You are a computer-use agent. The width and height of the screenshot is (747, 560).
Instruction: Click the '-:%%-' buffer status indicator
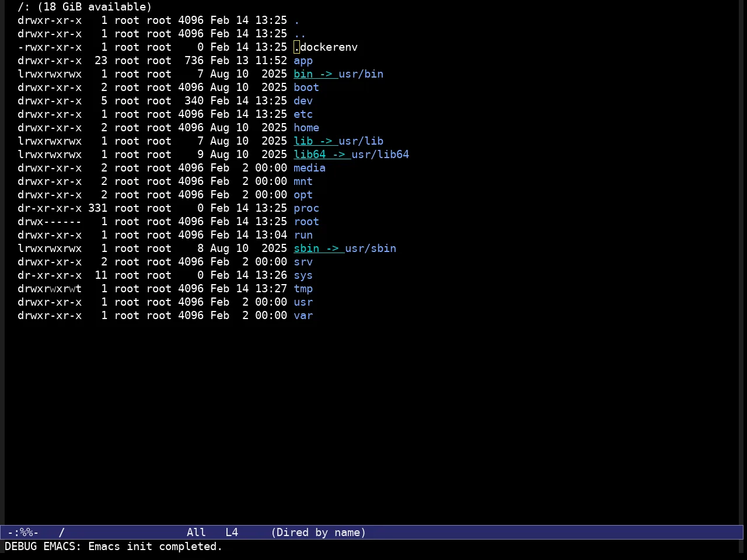(x=23, y=533)
